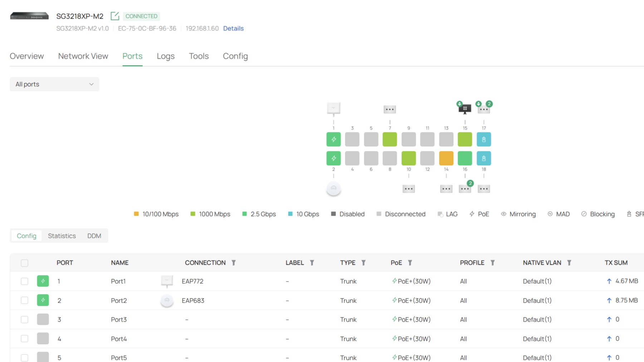Click the edit device name icon
The width and height of the screenshot is (644, 362).
tap(115, 16)
